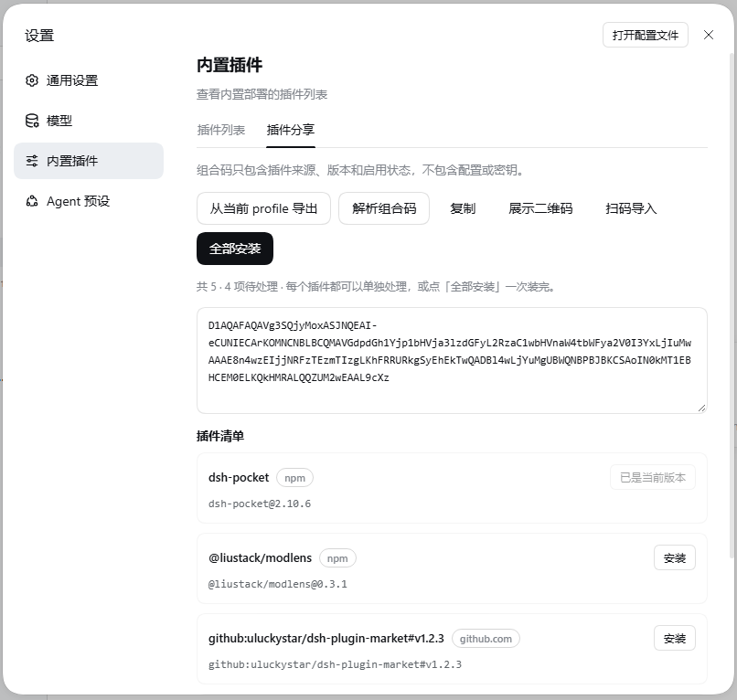Open Agent 预设 in the sidebar
737x700 pixels.
pos(89,201)
